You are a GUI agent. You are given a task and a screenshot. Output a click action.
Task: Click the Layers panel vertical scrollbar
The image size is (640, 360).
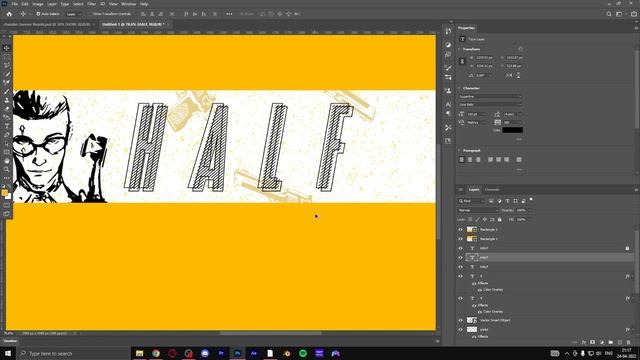637,261
